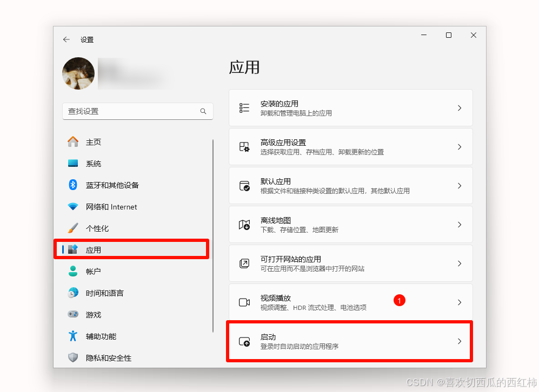The width and height of the screenshot is (539, 392).
Task: Close the 设置 window
Action: click(474, 35)
